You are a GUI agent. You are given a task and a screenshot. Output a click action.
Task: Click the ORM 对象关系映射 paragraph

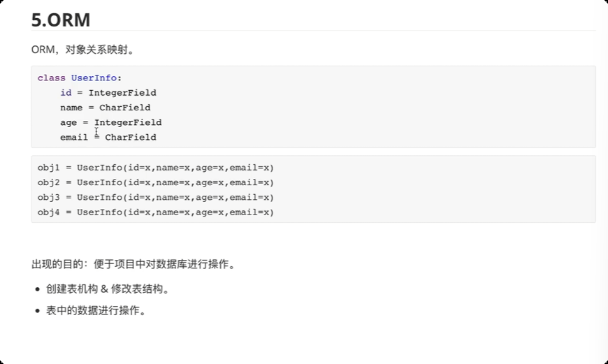pyautogui.click(x=82, y=50)
